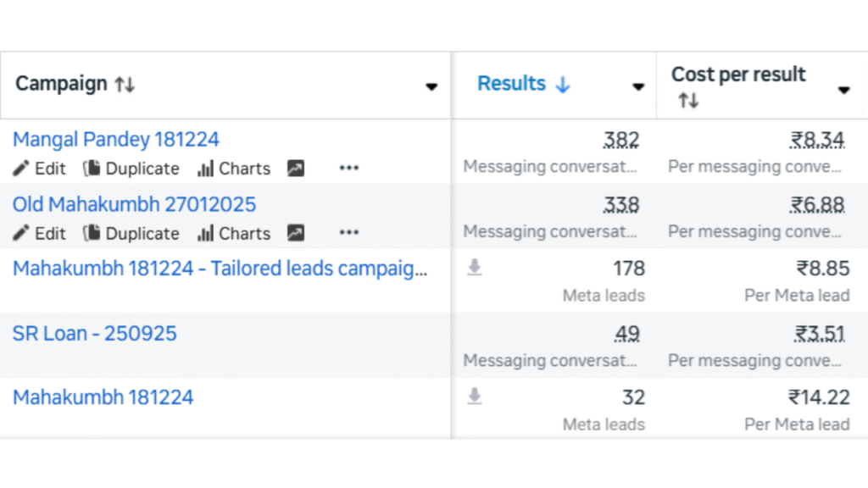Open three-dot menu for Mangal Pandey 181224
The image size is (868, 488).
click(x=349, y=169)
